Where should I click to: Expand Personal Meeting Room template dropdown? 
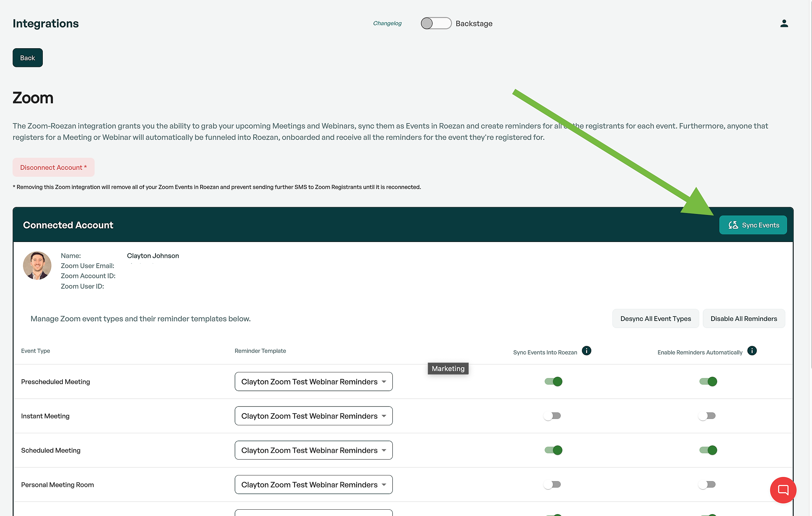tap(313, 485)
